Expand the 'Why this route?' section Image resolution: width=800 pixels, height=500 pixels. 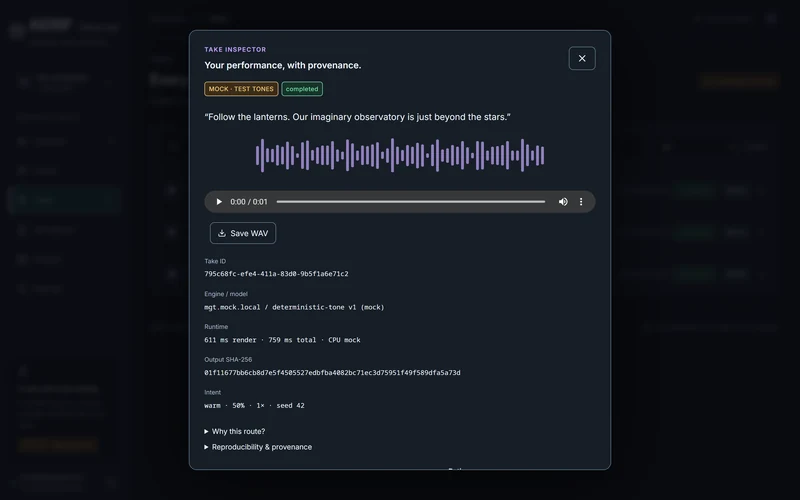tap(235, 431)
